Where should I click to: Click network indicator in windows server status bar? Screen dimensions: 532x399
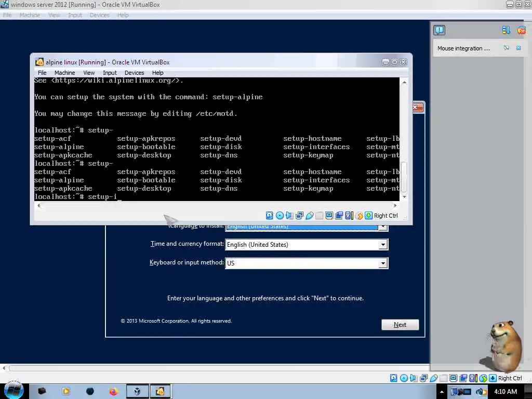point(423,378)
